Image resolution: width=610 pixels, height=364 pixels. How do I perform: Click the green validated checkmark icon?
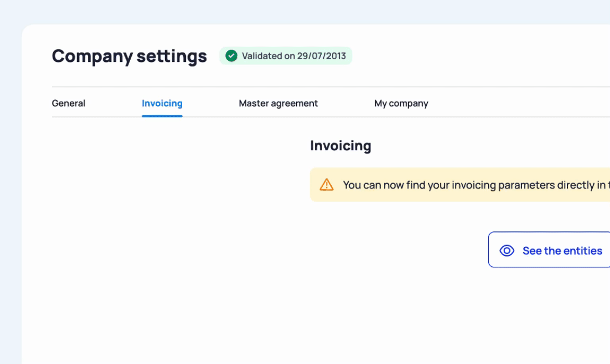tap(232, 56)
